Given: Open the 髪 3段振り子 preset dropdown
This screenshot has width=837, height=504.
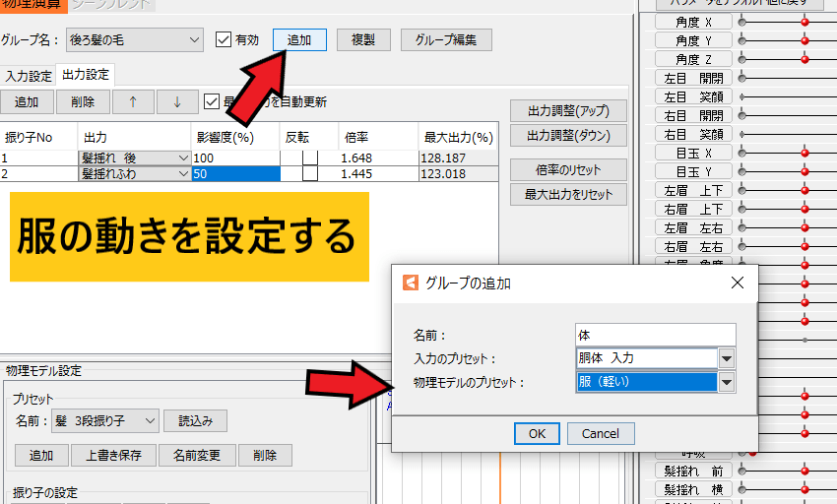Looking at the screenshot, I should pyautogui.click(x=150, y=421).
